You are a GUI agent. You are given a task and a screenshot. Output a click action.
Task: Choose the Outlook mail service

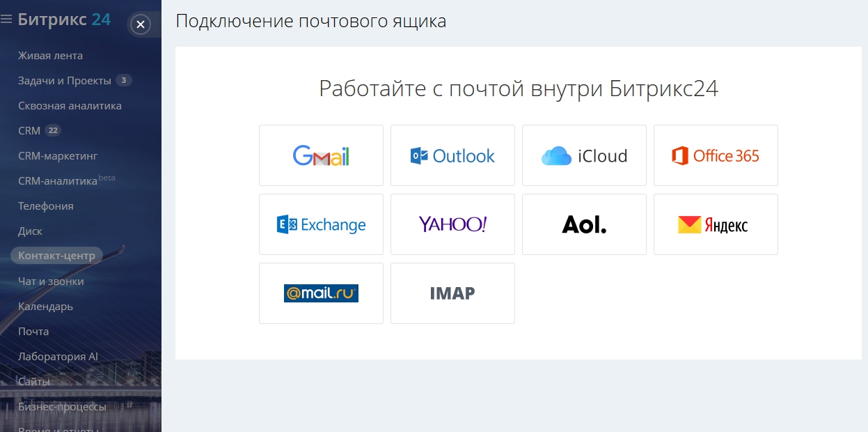point(452,155)
